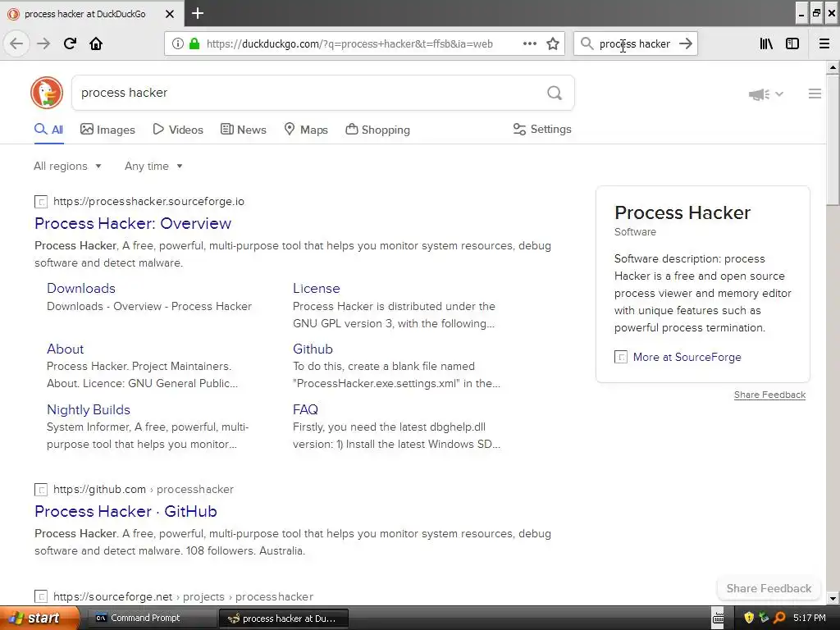Viewport: 840px width, 630px height.
Task: Submit browser search with the arrow button
Action: click(685, 43)
